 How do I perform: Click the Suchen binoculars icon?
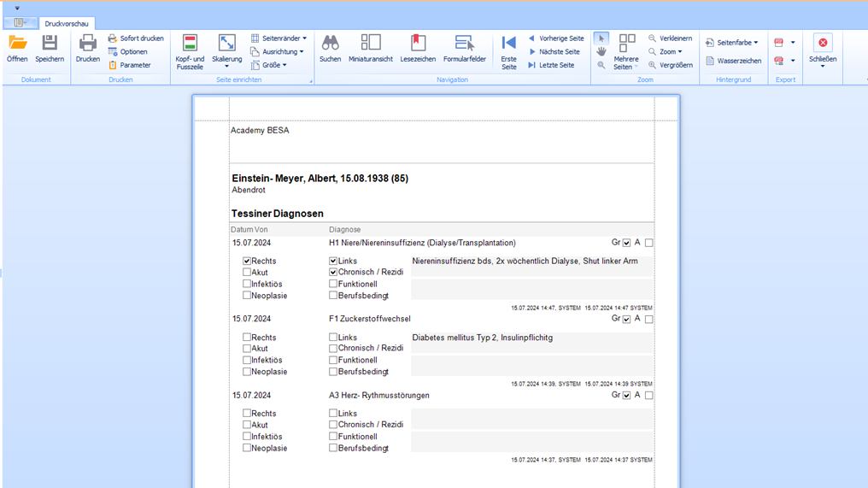point(330,44)
